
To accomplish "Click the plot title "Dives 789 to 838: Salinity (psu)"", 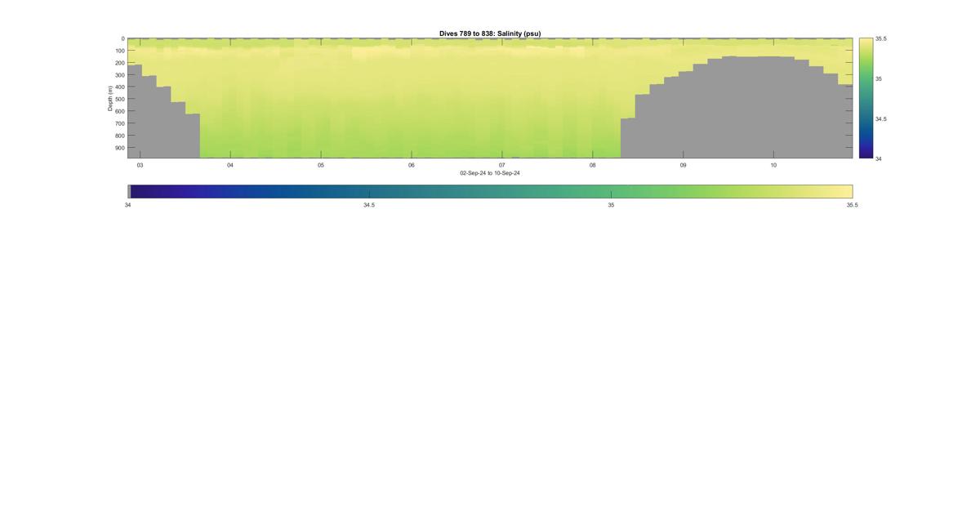I will click(x=490, y=33).
